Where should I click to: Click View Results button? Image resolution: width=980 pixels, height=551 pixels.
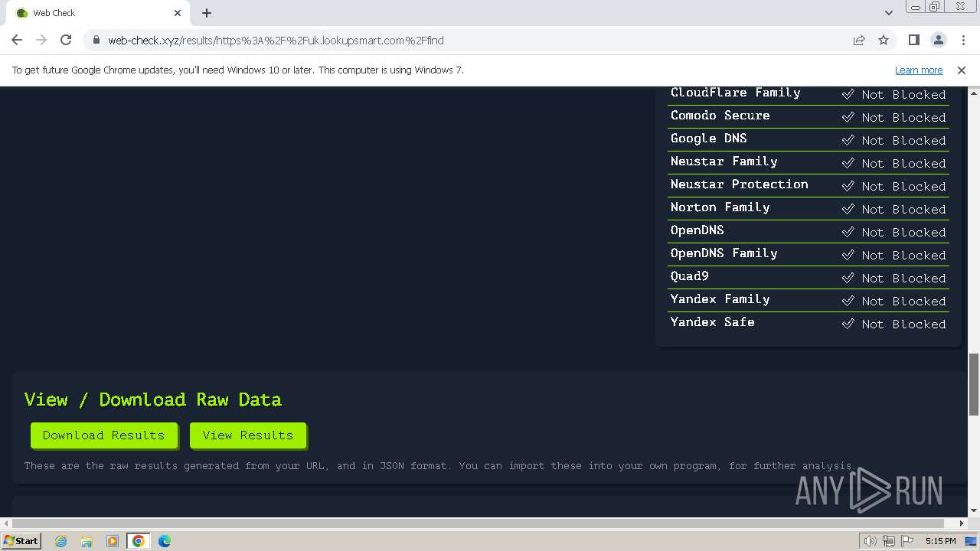click(x=248, y=435)
